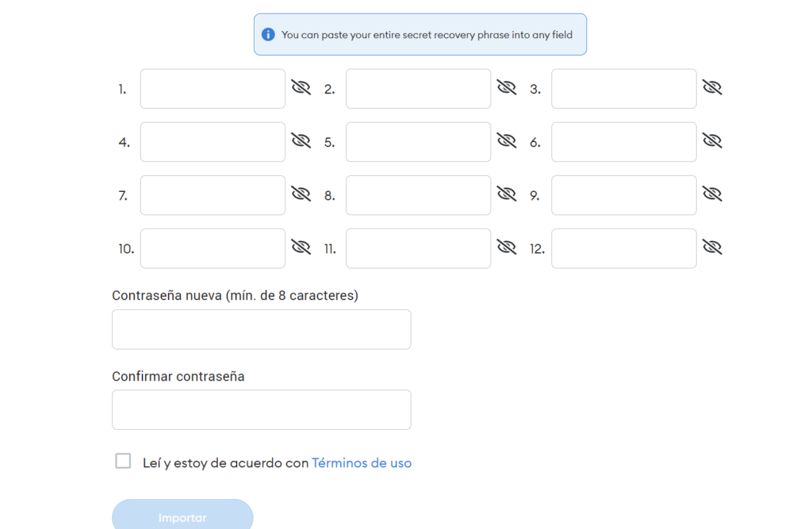This screenshot has width=812, height=529.
Task: Reveal recovery word 4 with eye icon
Action: [x=301, y=140]
